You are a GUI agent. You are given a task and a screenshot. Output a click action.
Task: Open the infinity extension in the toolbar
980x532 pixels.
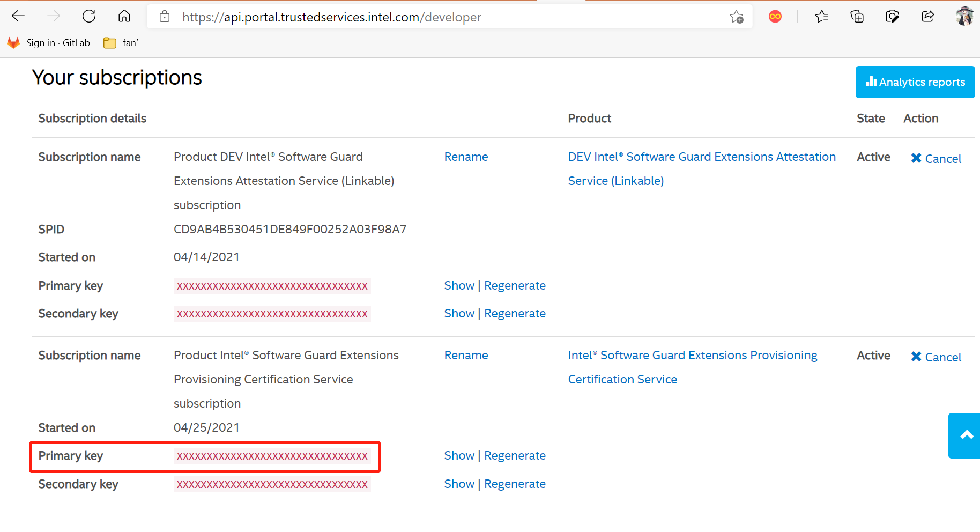[x=775, y=17]
